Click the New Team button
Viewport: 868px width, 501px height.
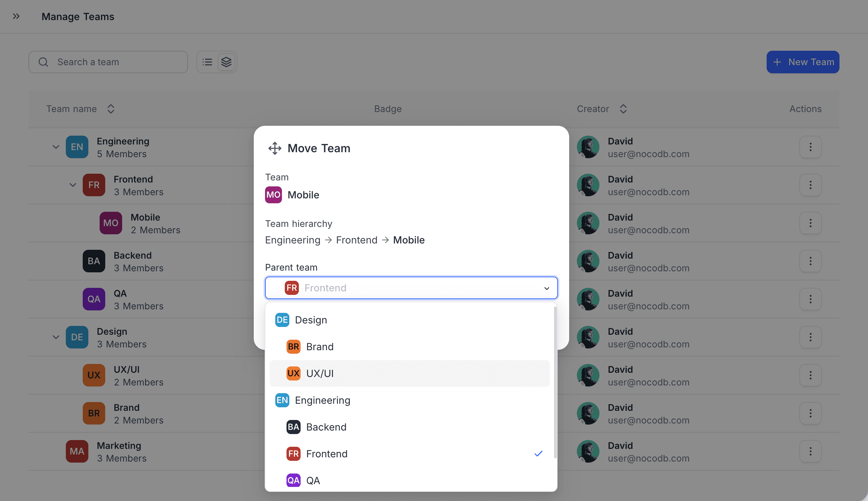pyautogui.click(x=803, y=62)
